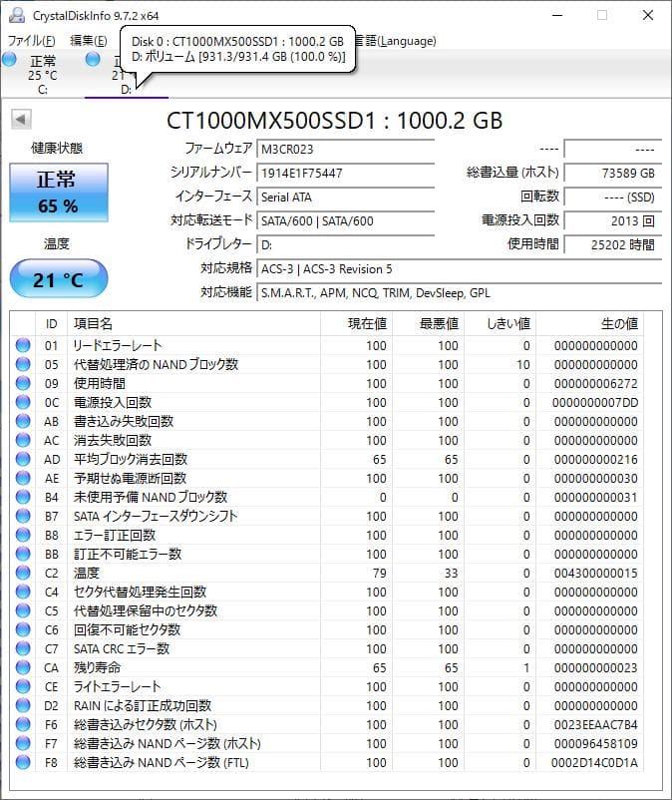Click raw value 00000006272 of 使用時間

pos(595,384)
